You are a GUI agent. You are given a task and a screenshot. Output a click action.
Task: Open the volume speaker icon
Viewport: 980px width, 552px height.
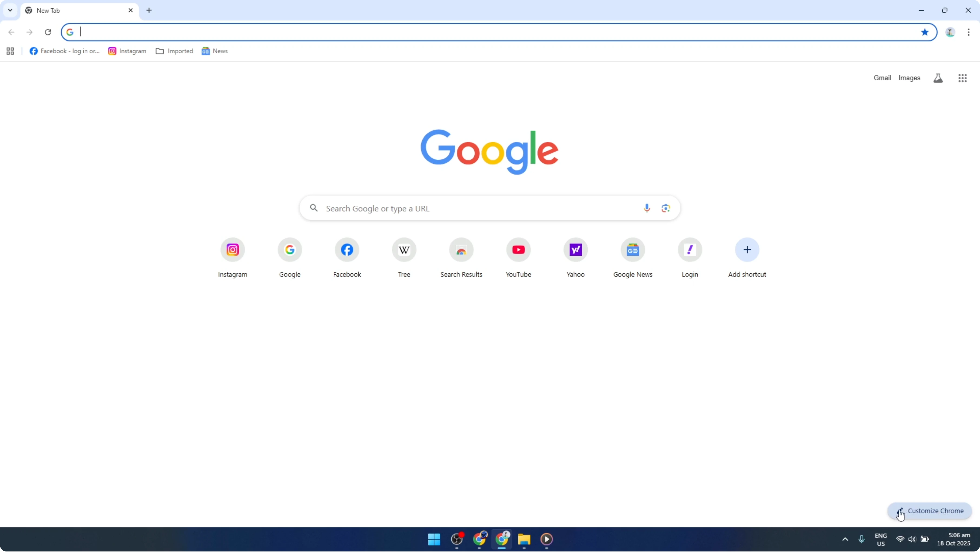[912, 540]
